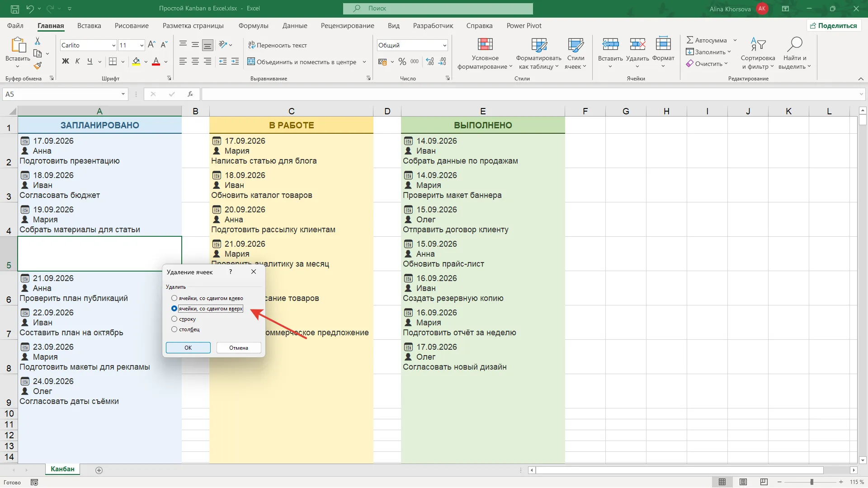Click Форматировать как таблицу icon
Screen dimensions: 868x488
[539, 44]
